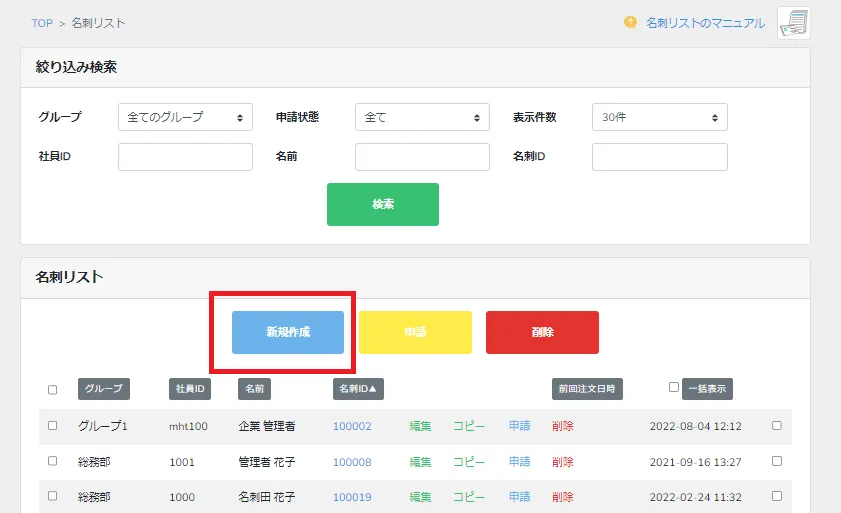Open the business card manual thumbnail icon
This screenshot has width=841, height=513.
click(794, 23)
